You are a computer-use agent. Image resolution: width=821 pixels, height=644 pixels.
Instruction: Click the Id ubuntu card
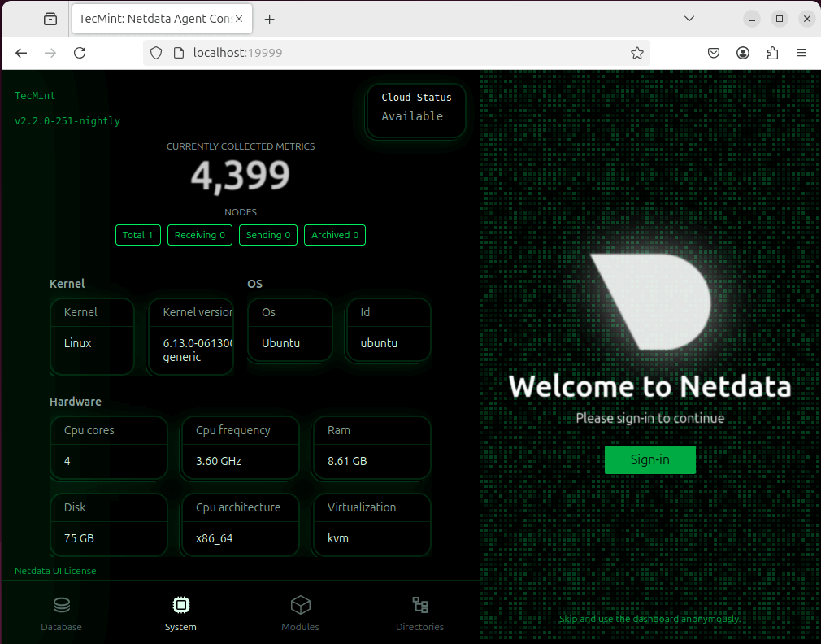389,330
